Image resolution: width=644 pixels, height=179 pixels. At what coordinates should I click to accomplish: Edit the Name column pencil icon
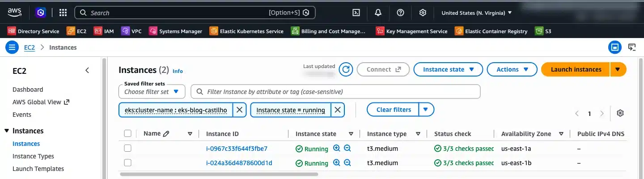tap(166, 134)
